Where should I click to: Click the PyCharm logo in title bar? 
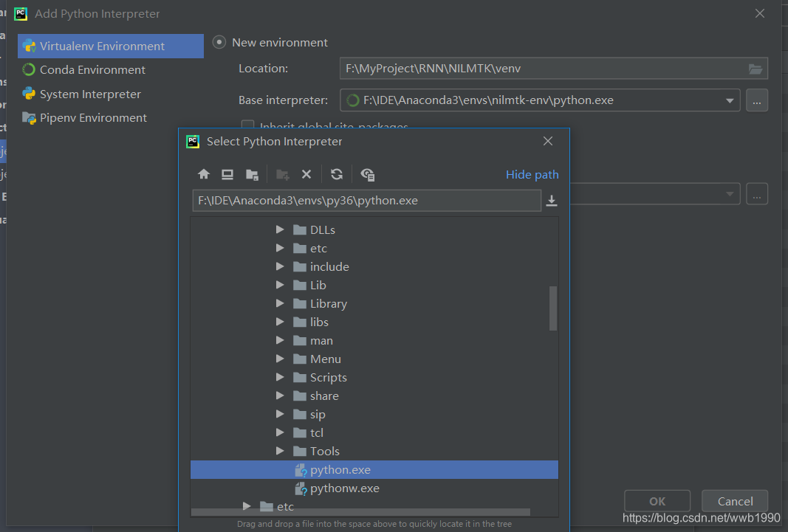(x=21, y=14)
